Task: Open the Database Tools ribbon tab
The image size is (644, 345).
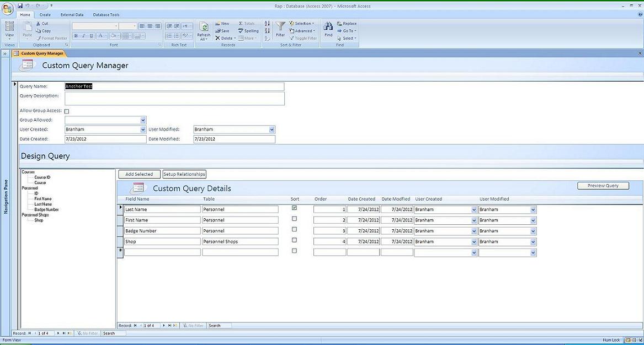Action: (106, 15)
